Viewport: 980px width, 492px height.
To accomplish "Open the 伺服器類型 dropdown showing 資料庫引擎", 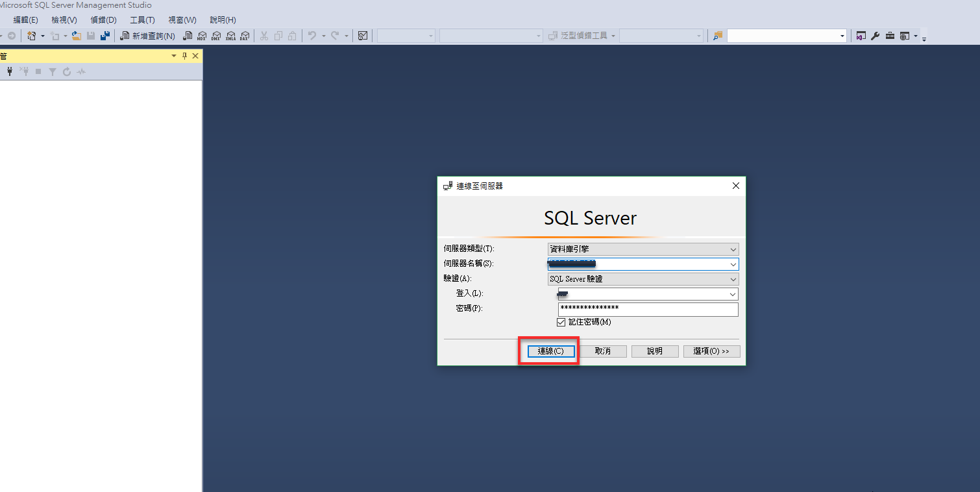I will click(x=643, y=249).
